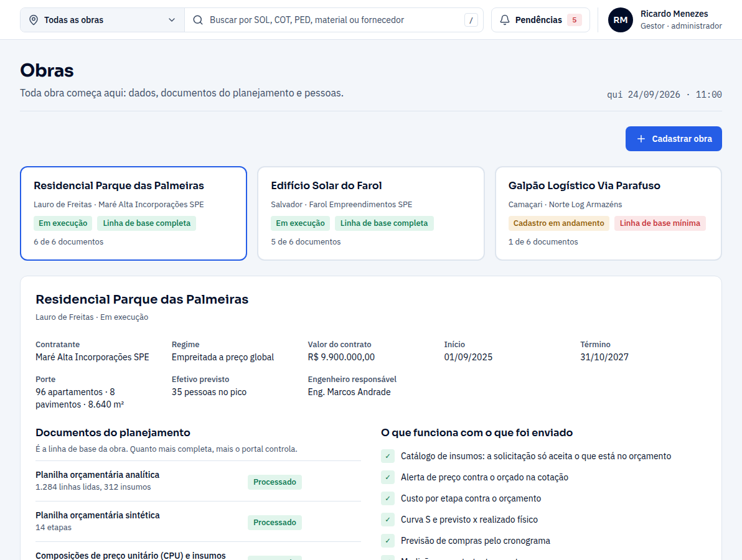Click the Processado status of Planilha orçamentária analítica
Screen dimensions: 742x560
(x=275, y=482)
